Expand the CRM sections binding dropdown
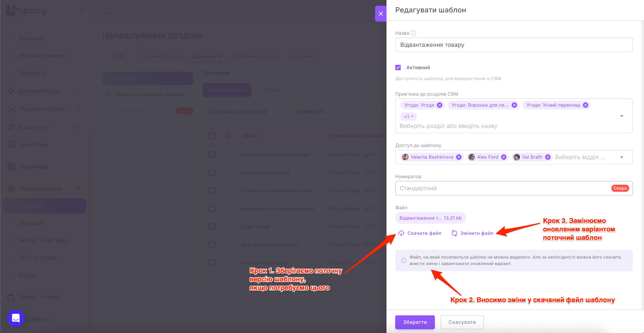The image size is (644, 333). click(x=621, y=116)
